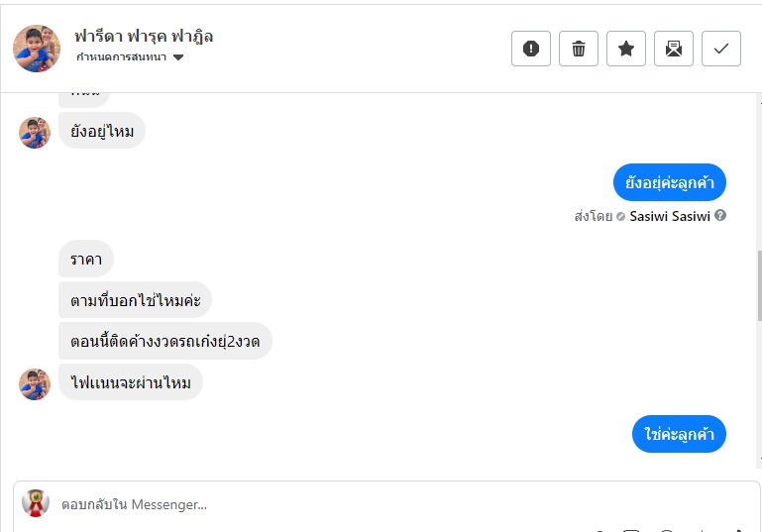Viewport: 762px width, 532px height.
Task: Toggle the star on this conversation
Action: [x=626, y=49]
